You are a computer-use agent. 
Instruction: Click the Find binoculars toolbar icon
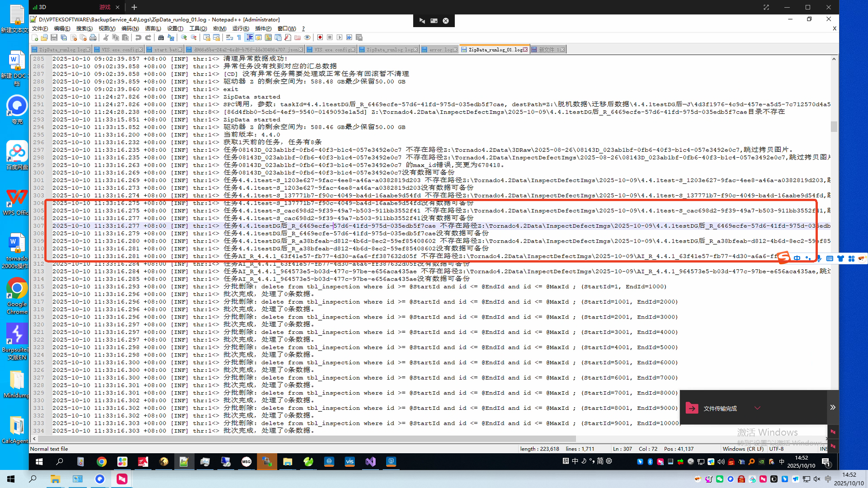(x=161, y=38)
